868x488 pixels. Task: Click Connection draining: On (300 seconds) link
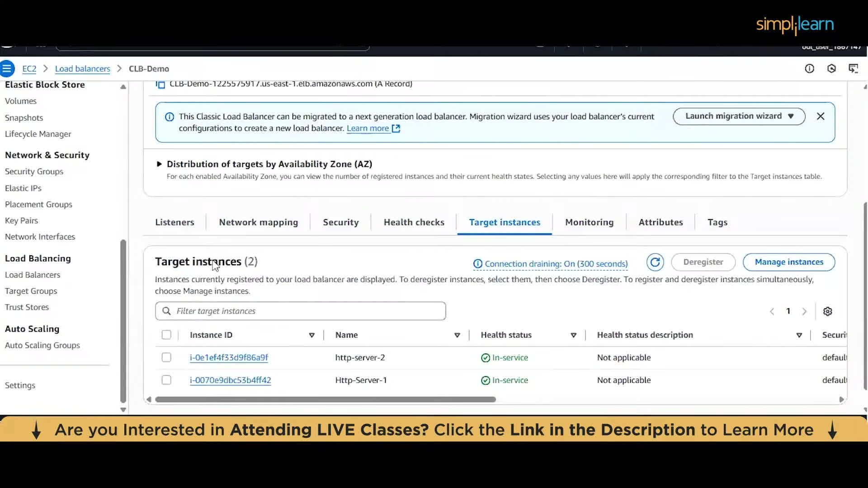556,264
